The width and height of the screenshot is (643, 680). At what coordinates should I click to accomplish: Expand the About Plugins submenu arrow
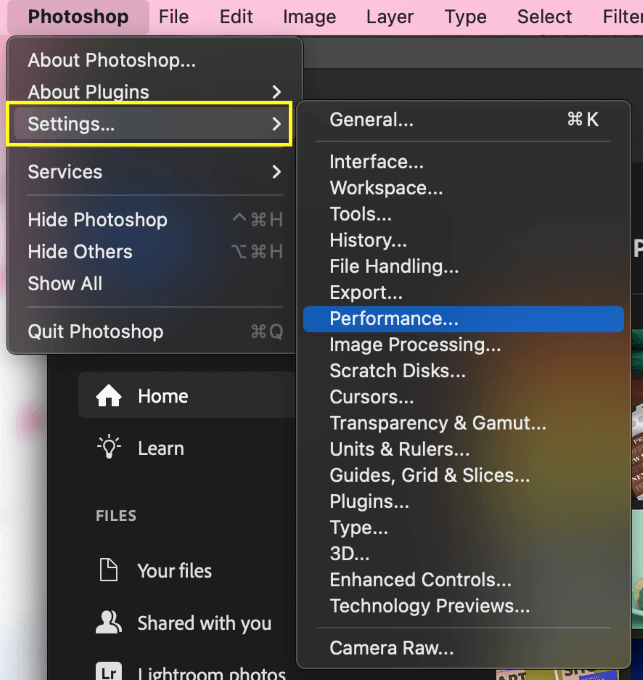click(x=277, y=92)
